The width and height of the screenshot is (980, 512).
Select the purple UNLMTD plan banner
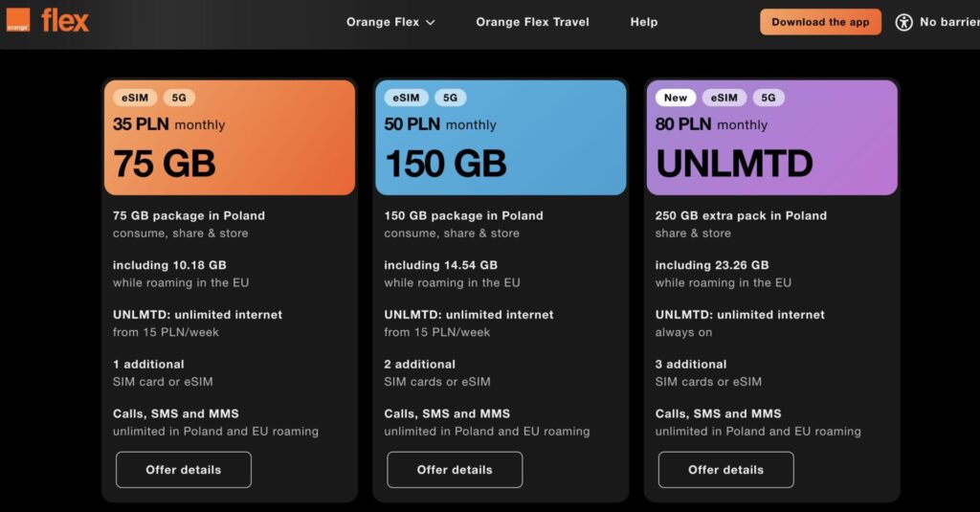click(x=771, y=153)
